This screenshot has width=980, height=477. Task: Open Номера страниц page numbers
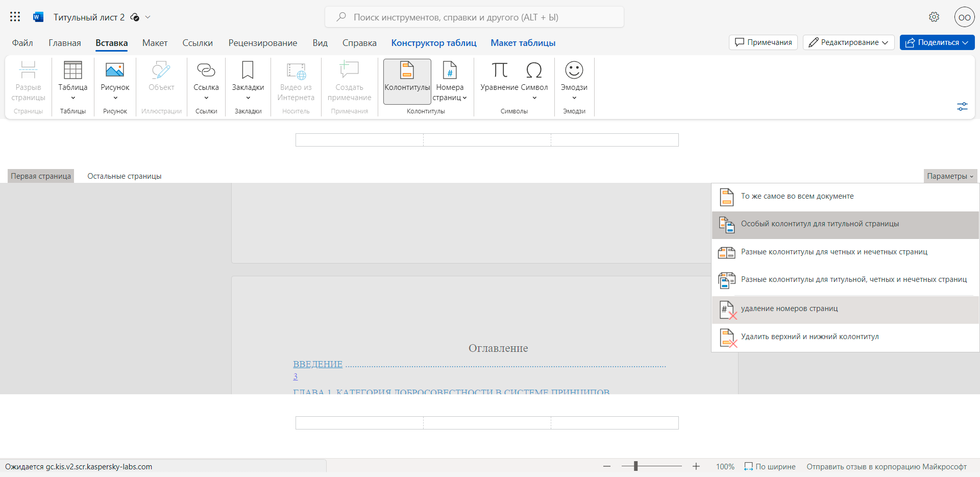point(450,81)
